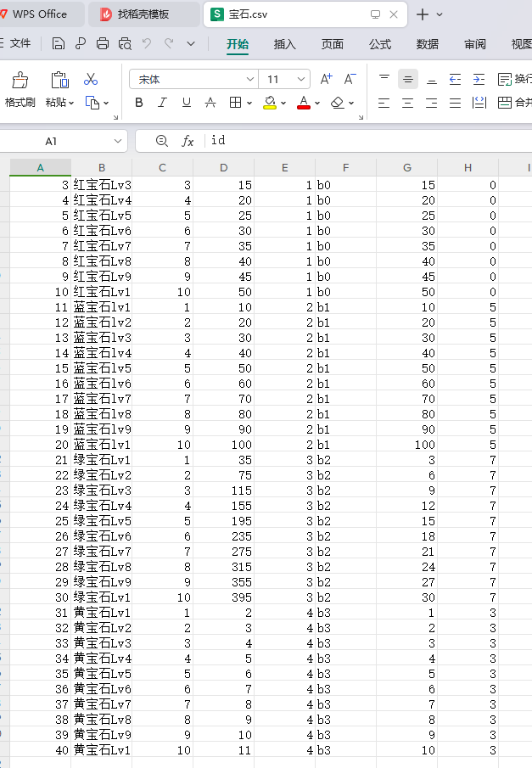Select the column D header

pos(223,168)
